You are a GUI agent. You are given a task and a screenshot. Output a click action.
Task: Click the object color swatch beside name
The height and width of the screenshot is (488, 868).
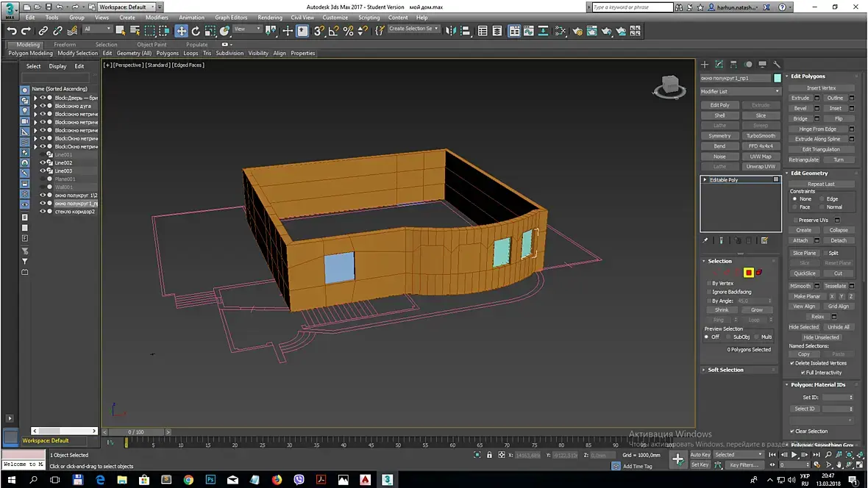click(778, 78)
